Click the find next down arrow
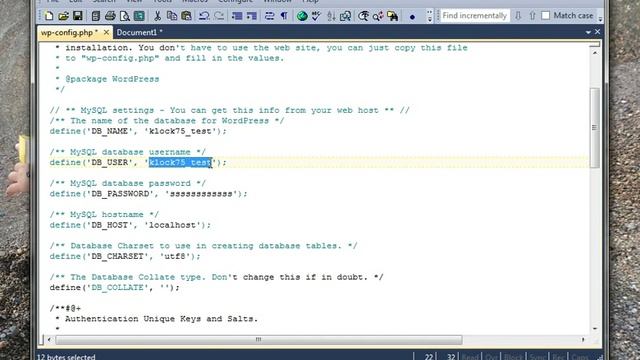The width and height of the screenshot is (640, 360). [518, 16]
